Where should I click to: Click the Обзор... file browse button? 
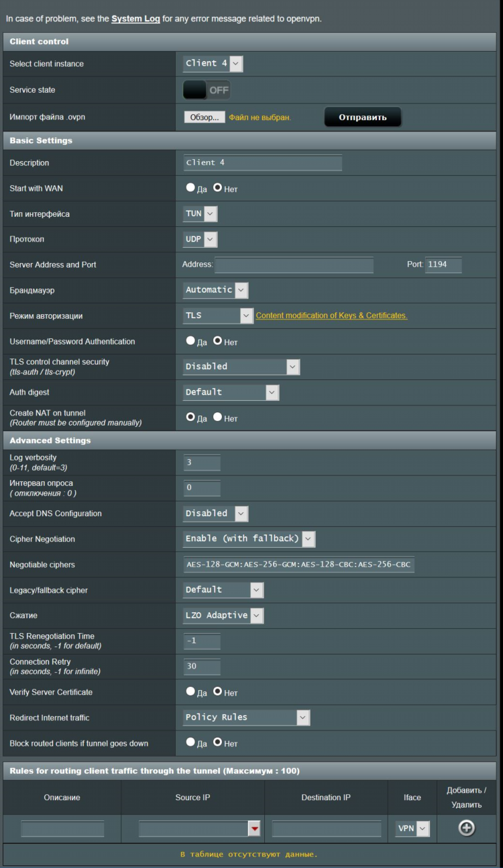205,117
